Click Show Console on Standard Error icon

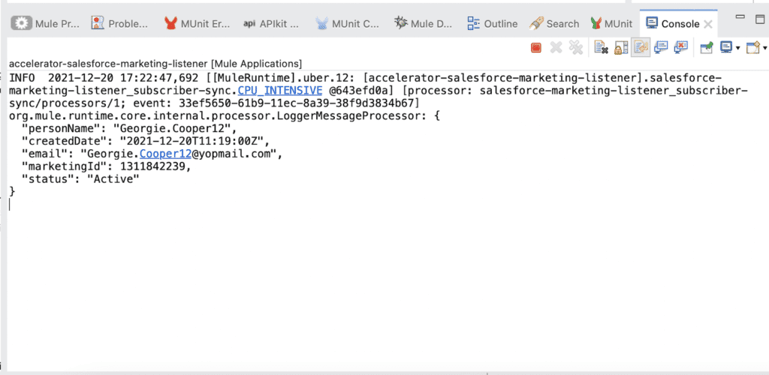click(681, 48)
